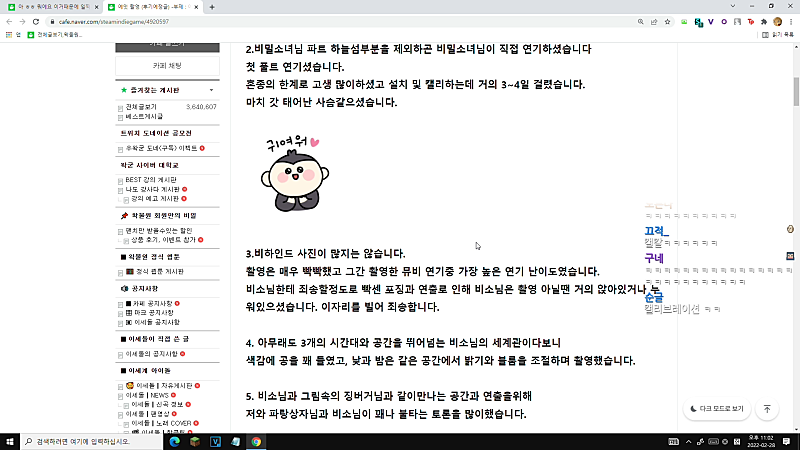The width and height of the screenshot is (800, 450).
Task: Click the red Tp extension icon
Action: [751, 22]
